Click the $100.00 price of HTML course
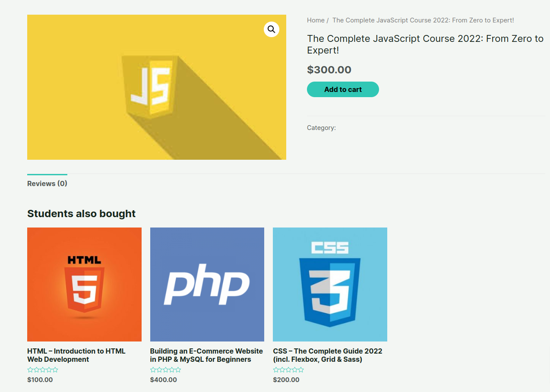Viewport: 550px width, 392px height. (40, 380)
